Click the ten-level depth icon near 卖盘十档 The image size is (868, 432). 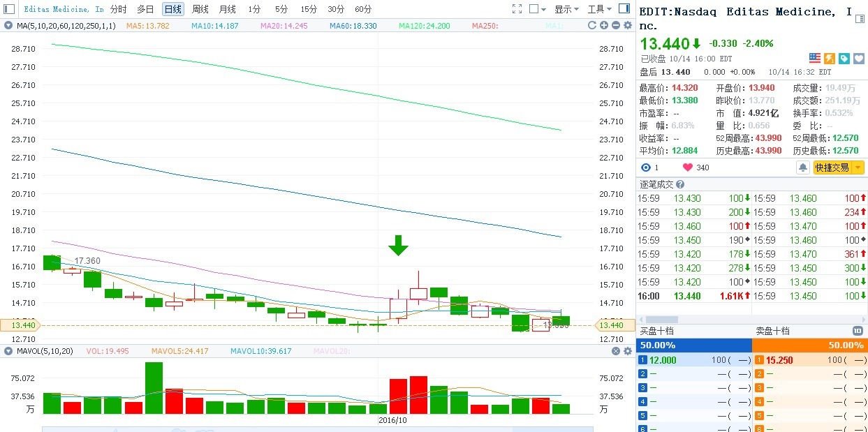pos(858,331)
